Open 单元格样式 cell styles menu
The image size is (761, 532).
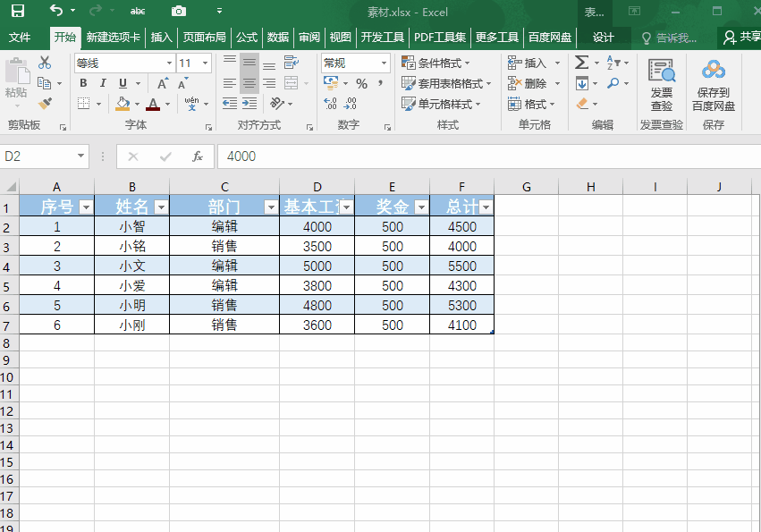point(441,104)
